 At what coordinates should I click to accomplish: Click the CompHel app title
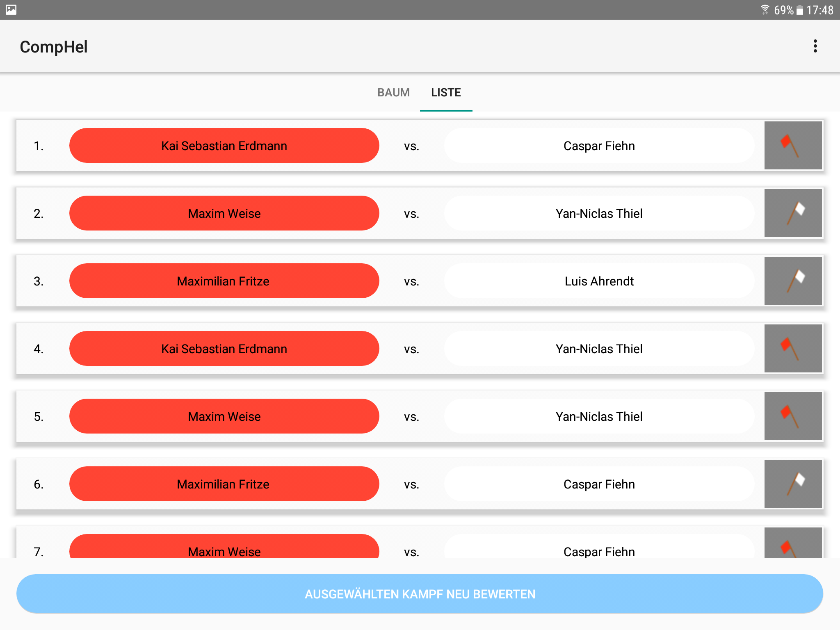pos(54,47)
